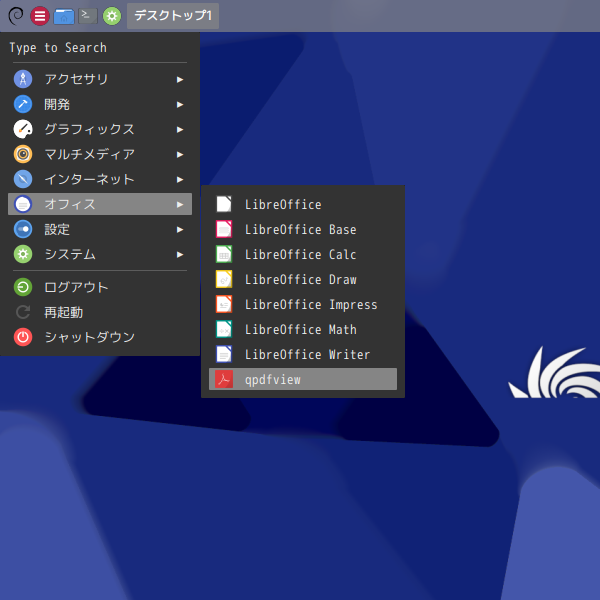600x600 pixels.
Task: Expand the システム category arrow
Action: 180,254
